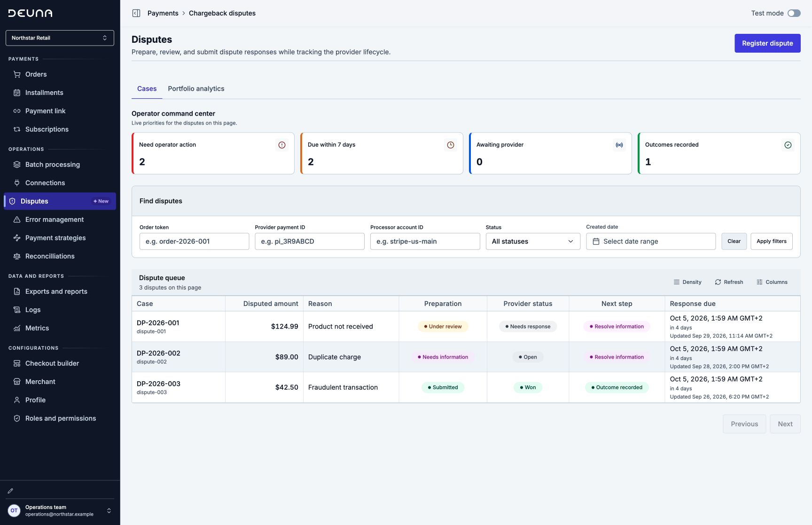Click the Won provider status badge

[528, 387]
